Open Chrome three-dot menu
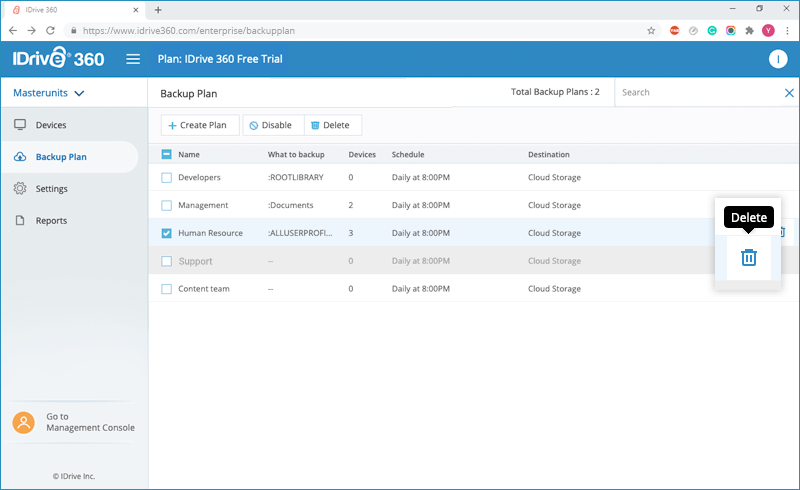800x490 pixels. click(787, 31)
